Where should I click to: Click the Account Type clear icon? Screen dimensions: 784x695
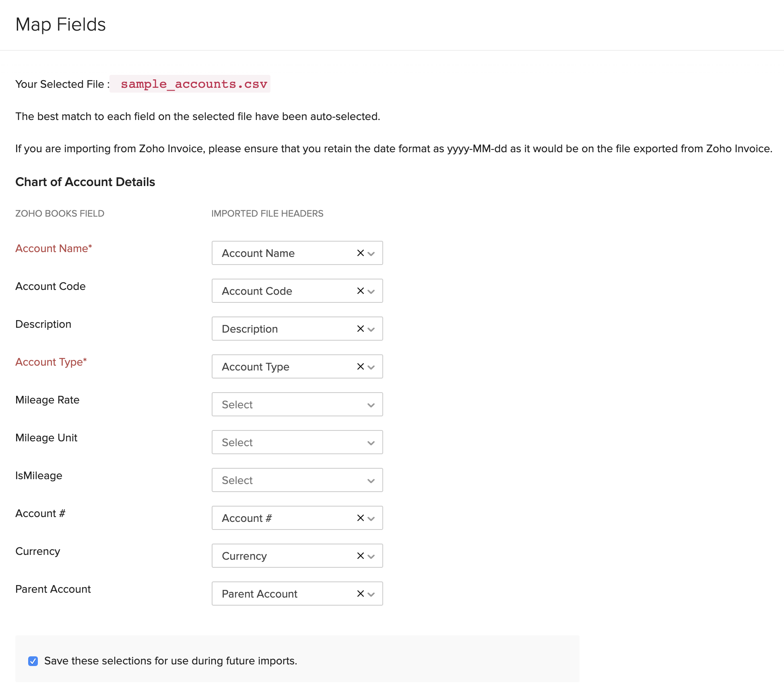(x=359, y=366)
